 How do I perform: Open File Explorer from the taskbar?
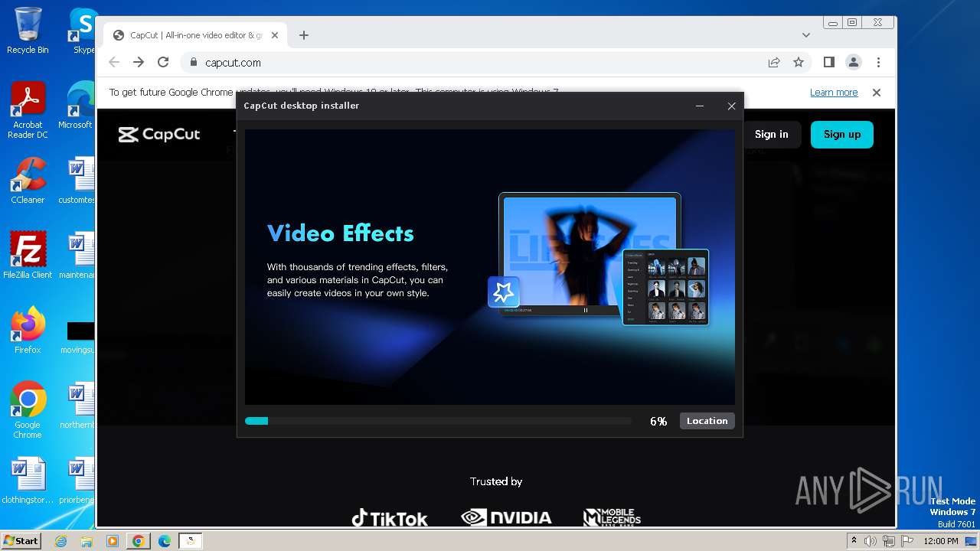tap(87, 541)
